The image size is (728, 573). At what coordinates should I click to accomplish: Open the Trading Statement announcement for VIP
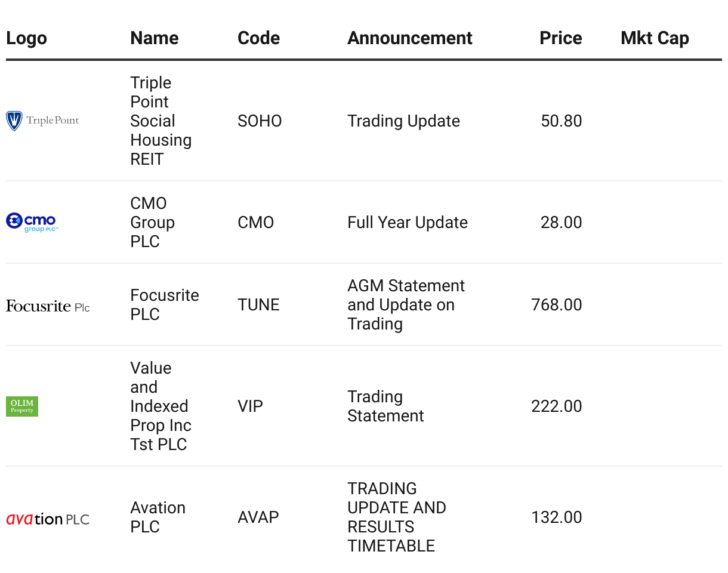tap(385, 406)
